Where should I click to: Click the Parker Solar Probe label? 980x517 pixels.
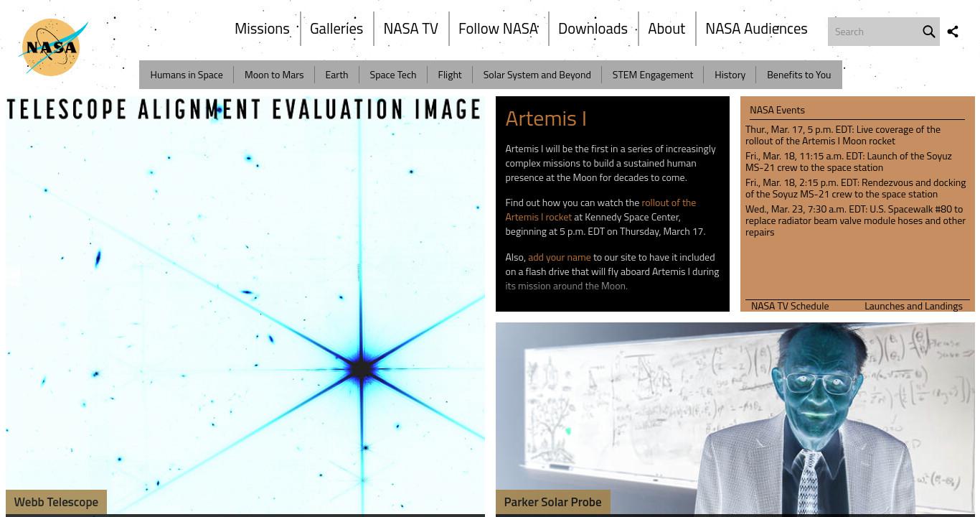pyautogui.click(x=552, y=502)
